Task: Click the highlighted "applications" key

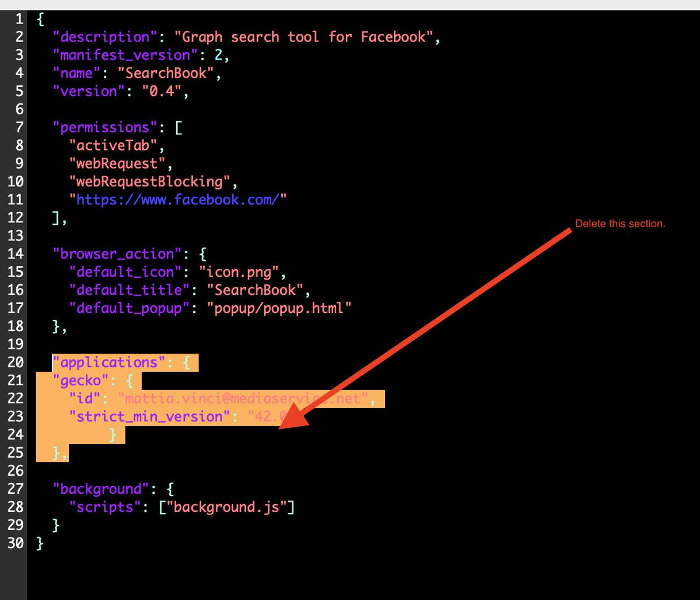Action: [x=109, y=362]
